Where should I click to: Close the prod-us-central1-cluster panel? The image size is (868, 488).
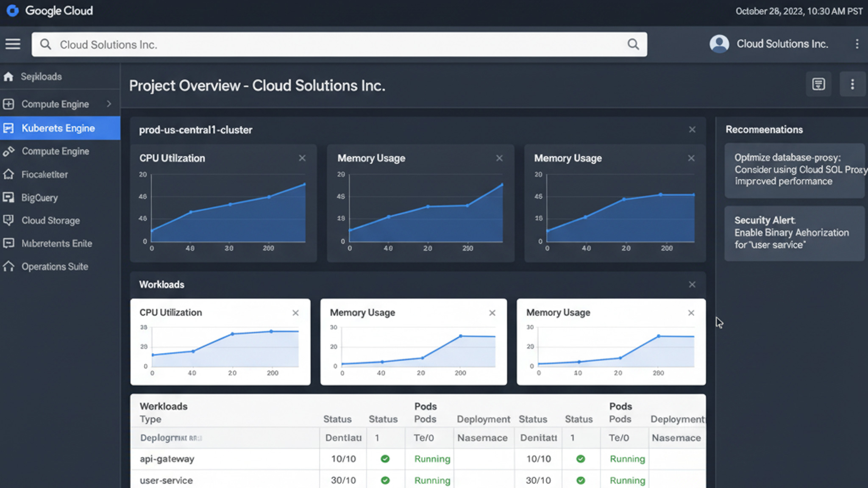tap(692, 130)
